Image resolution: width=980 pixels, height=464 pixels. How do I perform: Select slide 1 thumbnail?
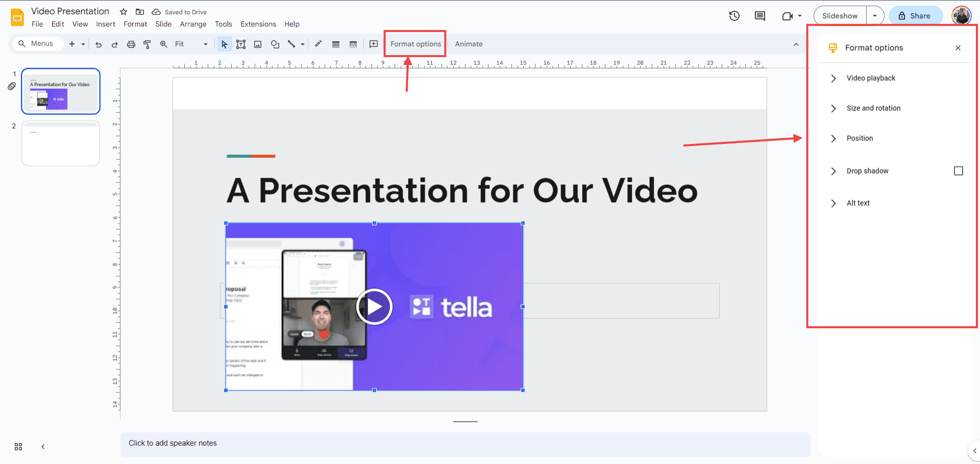pos(61,91)
